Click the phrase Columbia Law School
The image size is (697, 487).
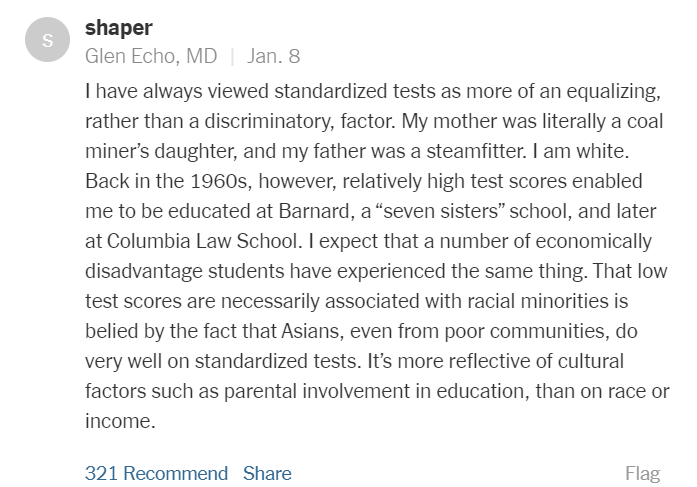click(x=203, y=241)
